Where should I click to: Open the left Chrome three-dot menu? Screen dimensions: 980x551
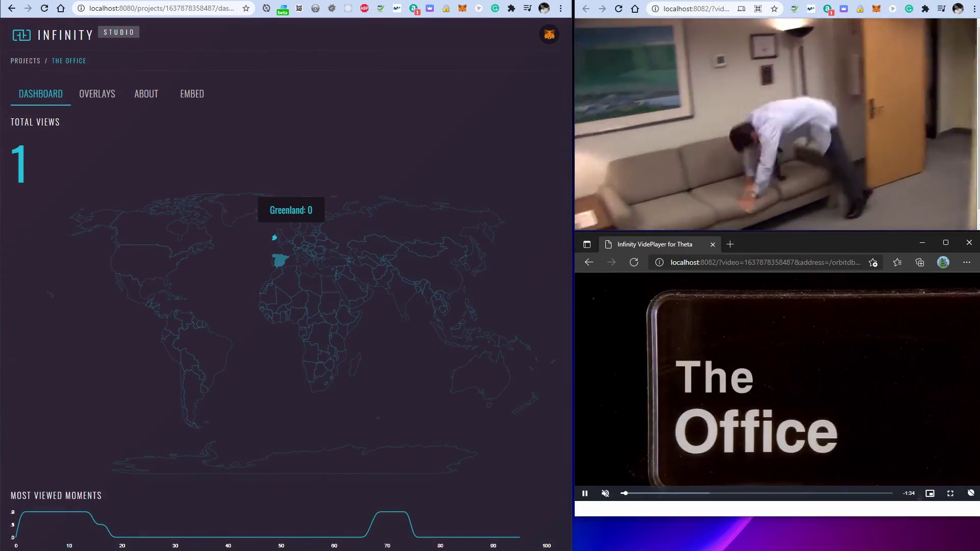pos(560,9)
